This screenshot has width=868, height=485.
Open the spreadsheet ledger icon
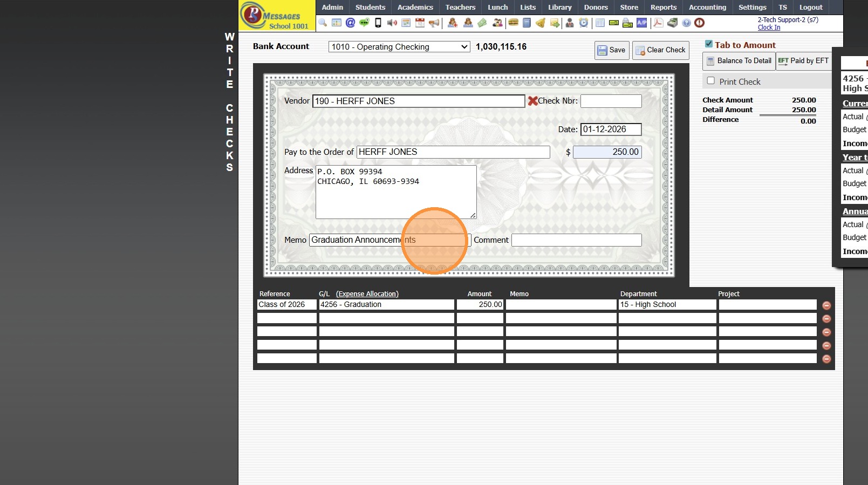(x=600, y=23)
